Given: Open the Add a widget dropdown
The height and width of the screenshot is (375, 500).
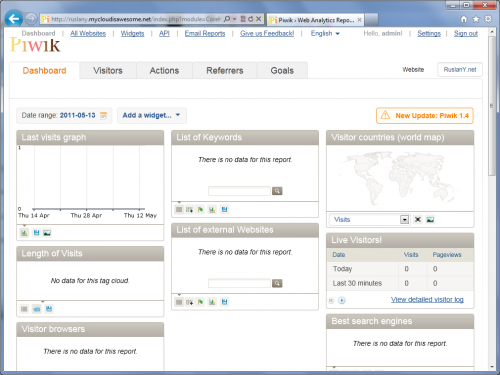Looking at the screenshot, I should coord(152,115).
